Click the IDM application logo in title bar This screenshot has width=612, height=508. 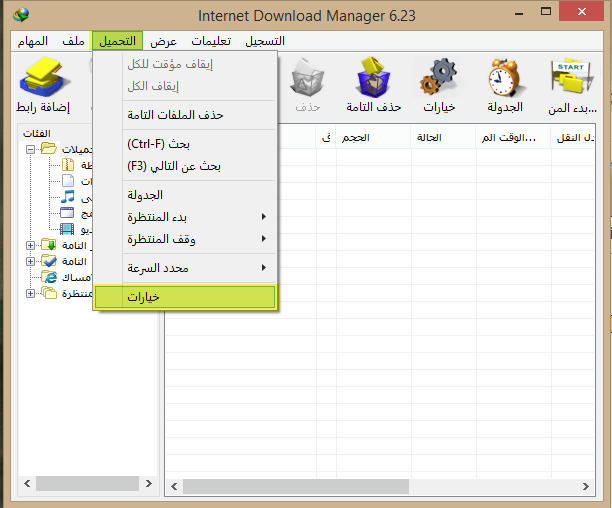pos(20,15)
